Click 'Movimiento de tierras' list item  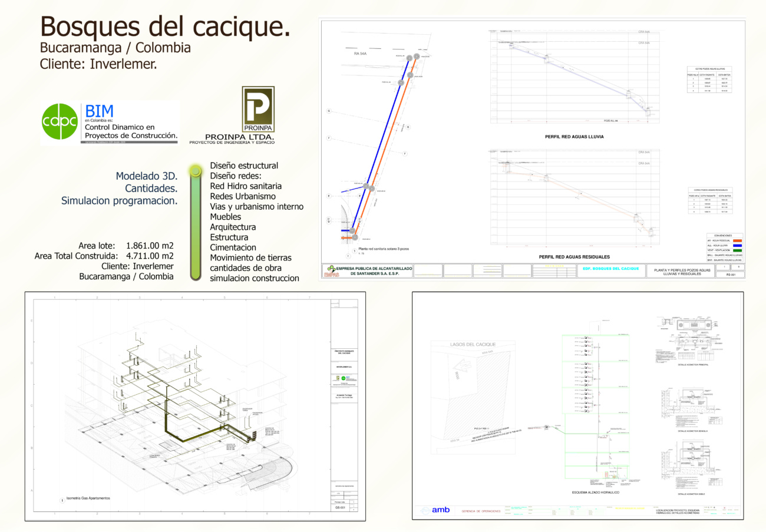pos(251,258)
